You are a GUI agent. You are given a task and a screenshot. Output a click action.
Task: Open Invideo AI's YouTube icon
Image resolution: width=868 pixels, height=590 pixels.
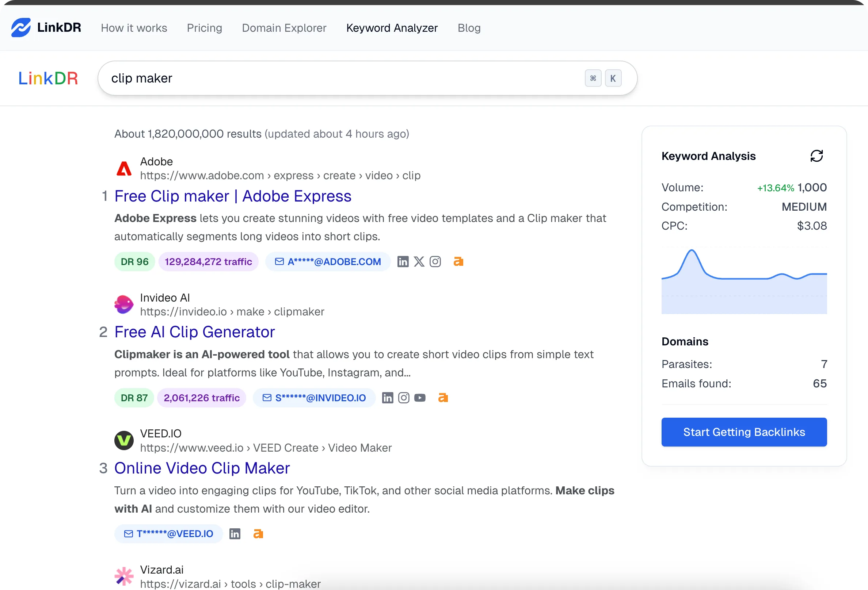(x=420, y=398)
